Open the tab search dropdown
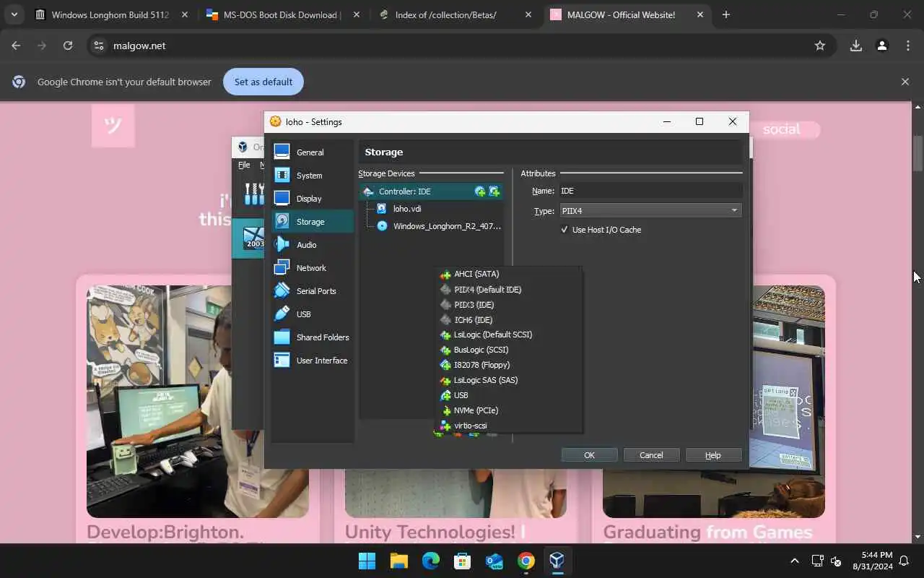The height and width of the screenshot is (578, 924). pyautogui.click(x=14, y=14)
